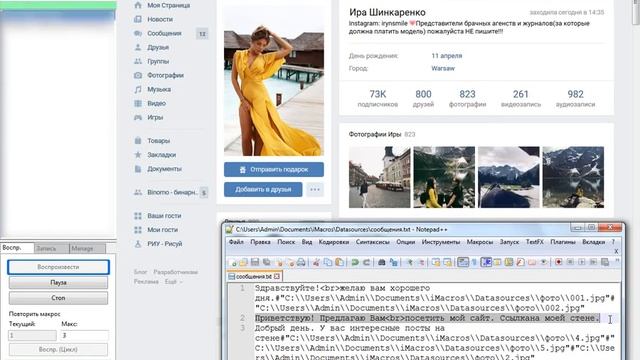Close the сообщения.txt tab with its X
The height and width of the screenshot is (360, 640).
(277, 276)
